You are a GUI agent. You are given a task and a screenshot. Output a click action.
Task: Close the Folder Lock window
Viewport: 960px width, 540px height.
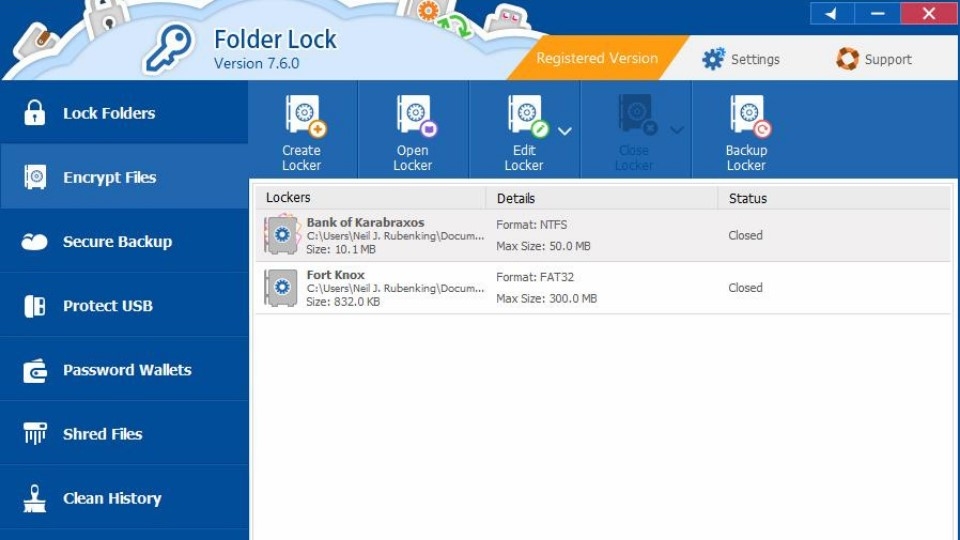[929, 13]
